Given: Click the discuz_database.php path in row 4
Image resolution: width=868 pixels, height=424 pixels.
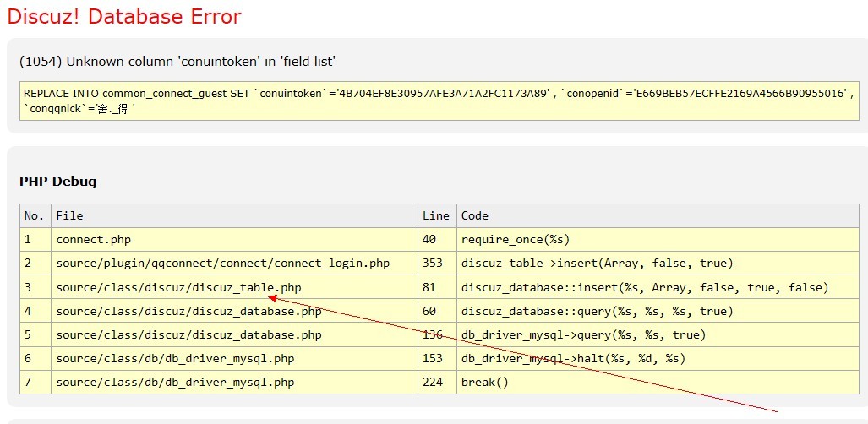Looking at the screenshot, I should (x=188, y=311).
